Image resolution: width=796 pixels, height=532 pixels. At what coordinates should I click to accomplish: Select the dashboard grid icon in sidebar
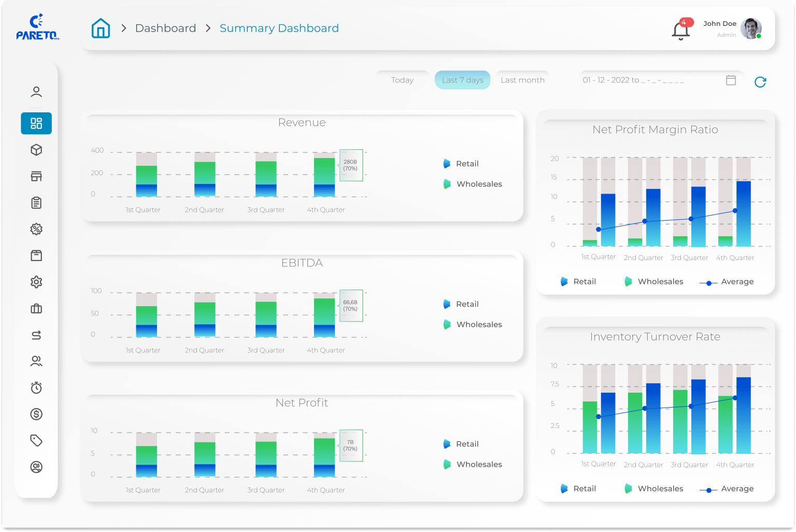tap(36, 123)
